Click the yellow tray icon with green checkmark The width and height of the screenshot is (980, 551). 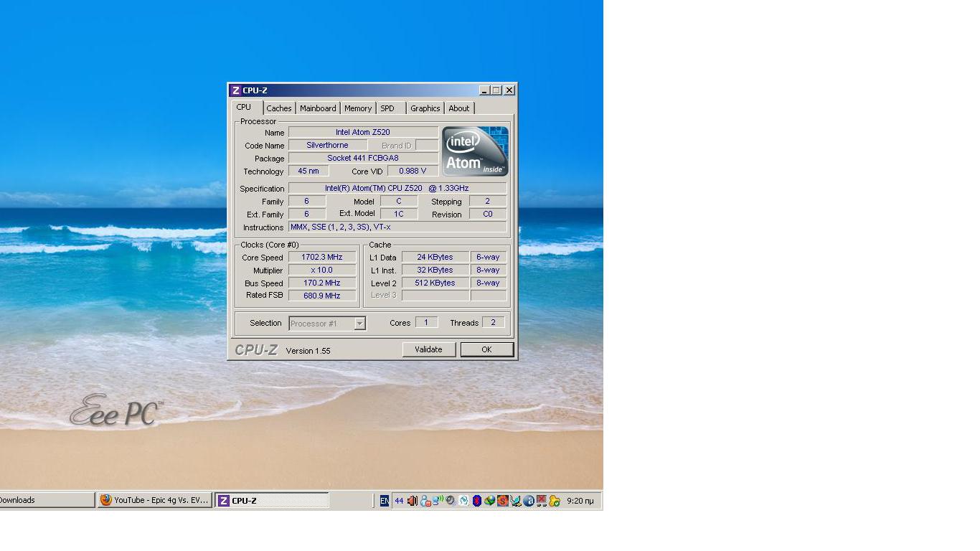pos(555,501)
